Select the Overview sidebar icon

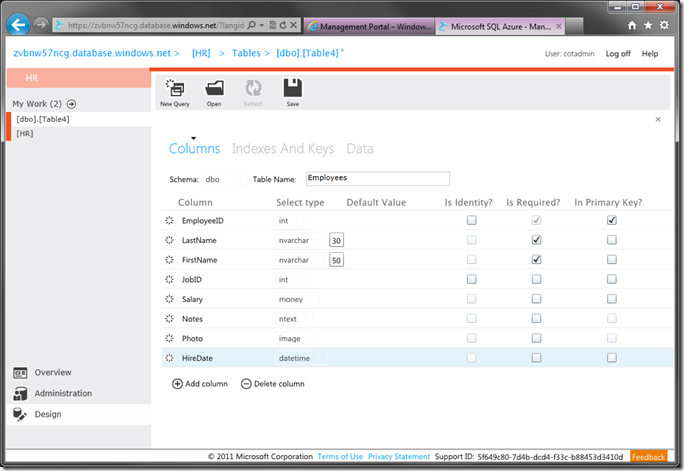pos(20,373)
